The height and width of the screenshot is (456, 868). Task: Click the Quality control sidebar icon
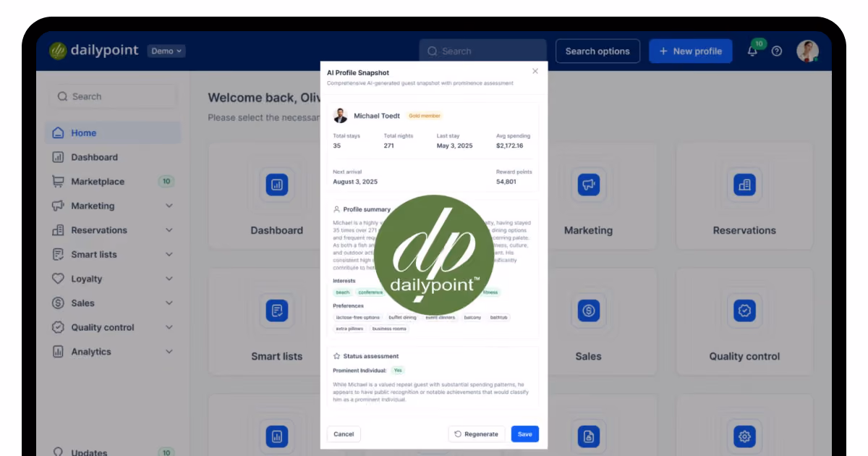pyautogui.click(x=59, y=327)
